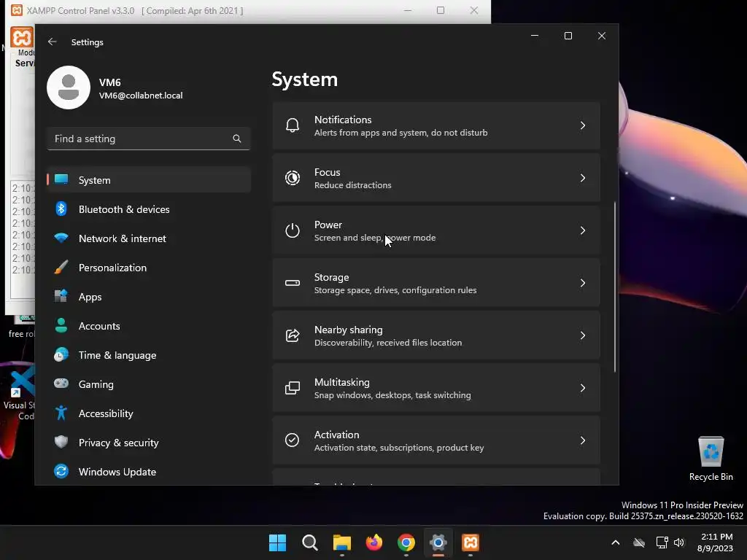Click the VM6@collabnet.local account email
This screenshot has height=560, width=747.
click(x=141, y=96)
